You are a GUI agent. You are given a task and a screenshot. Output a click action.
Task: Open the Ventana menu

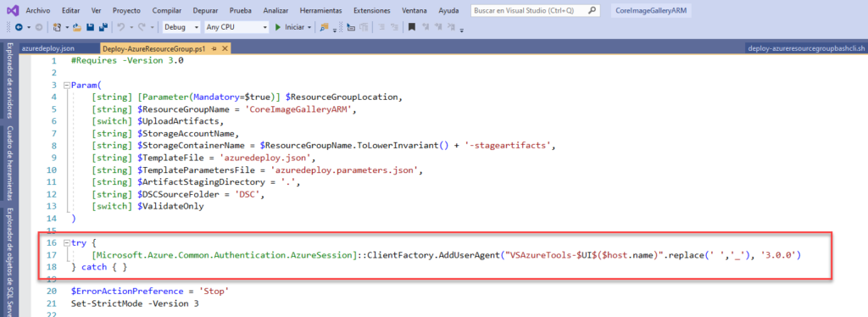(x=414, y=10)
